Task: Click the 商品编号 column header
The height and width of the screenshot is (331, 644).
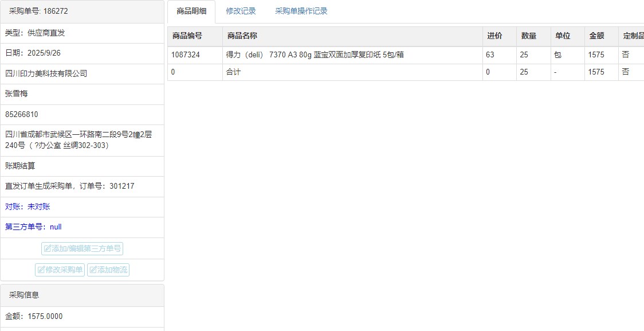Action: pyautogui.click(x=187, y=36)
